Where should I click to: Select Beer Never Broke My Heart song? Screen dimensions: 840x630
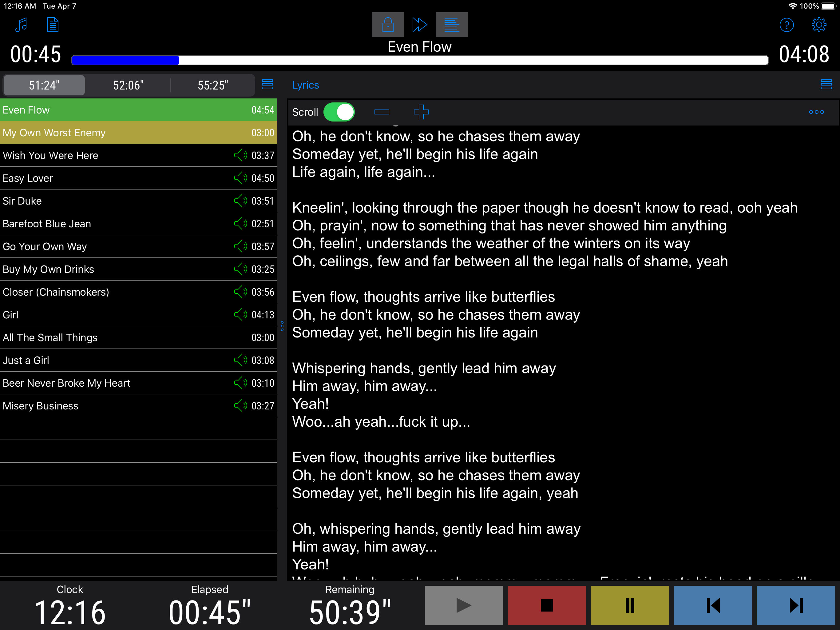139,383
